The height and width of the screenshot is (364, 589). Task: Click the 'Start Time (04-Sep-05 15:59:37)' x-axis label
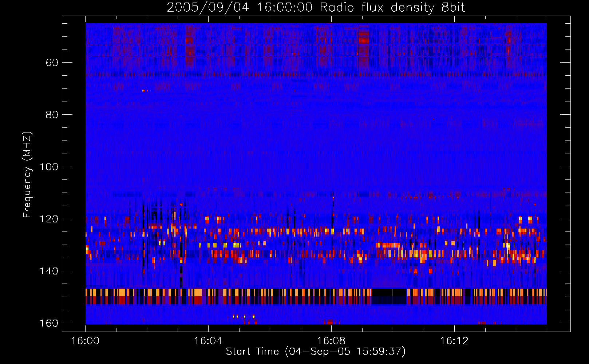[x=316, y=352]
